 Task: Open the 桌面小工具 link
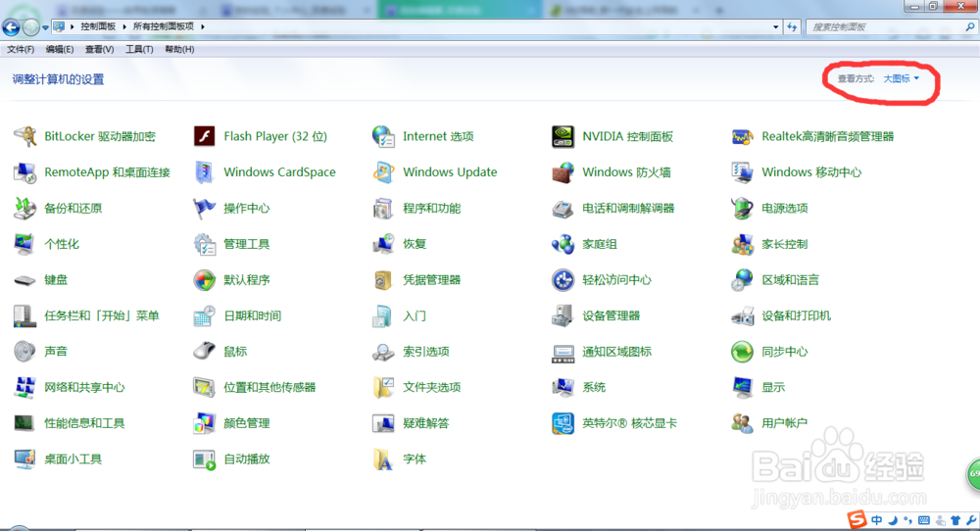tap(73, 459)
